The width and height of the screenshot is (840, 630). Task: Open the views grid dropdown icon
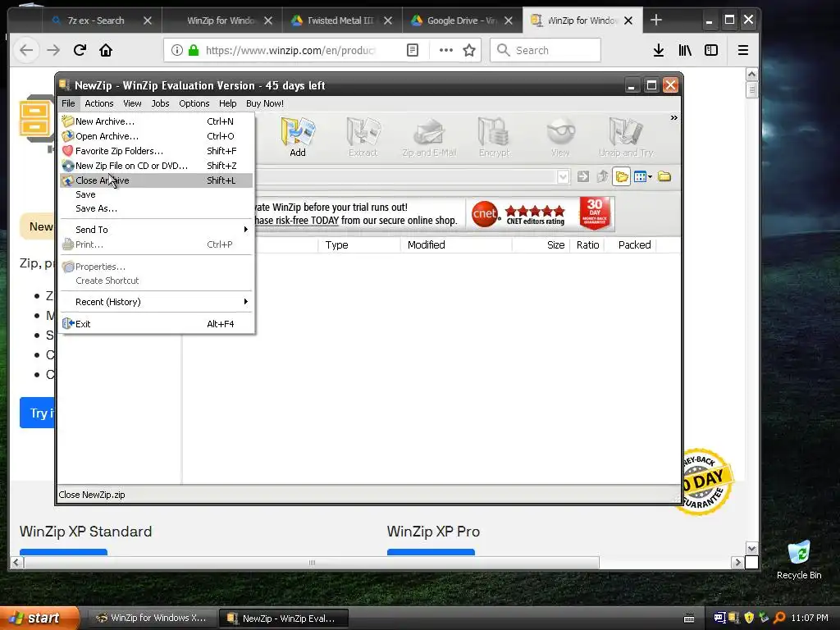642,176
